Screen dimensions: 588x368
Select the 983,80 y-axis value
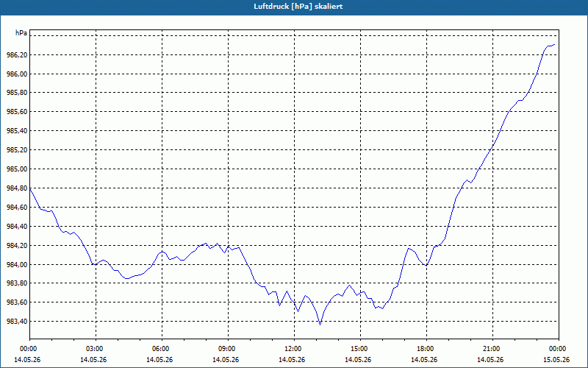point(17,283)
